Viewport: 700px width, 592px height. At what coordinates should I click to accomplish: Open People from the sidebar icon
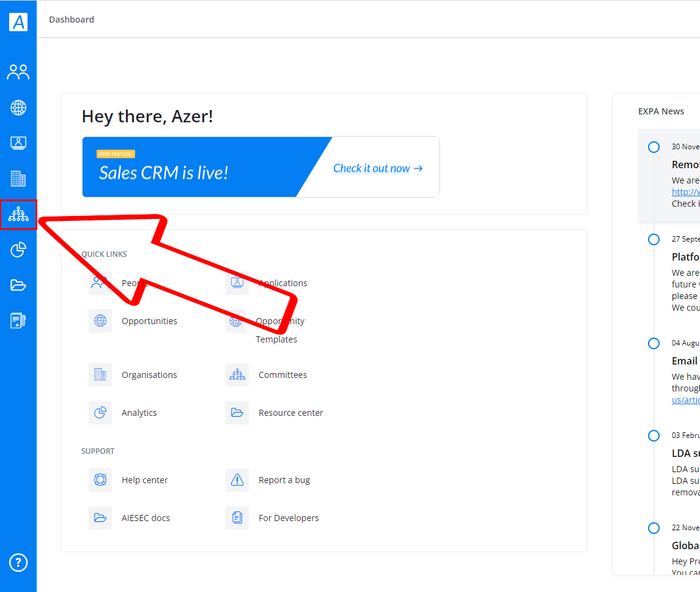[x=18, y=72]
